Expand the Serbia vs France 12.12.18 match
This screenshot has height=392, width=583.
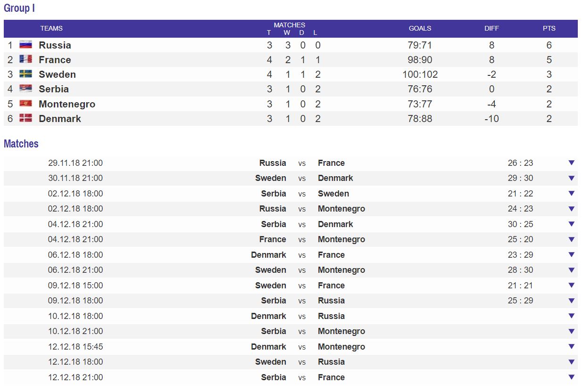point(571,377)
